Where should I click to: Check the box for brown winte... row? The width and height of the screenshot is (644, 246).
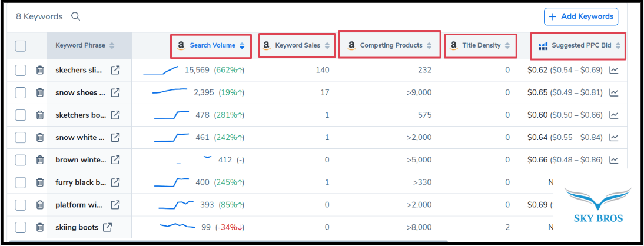21,159
